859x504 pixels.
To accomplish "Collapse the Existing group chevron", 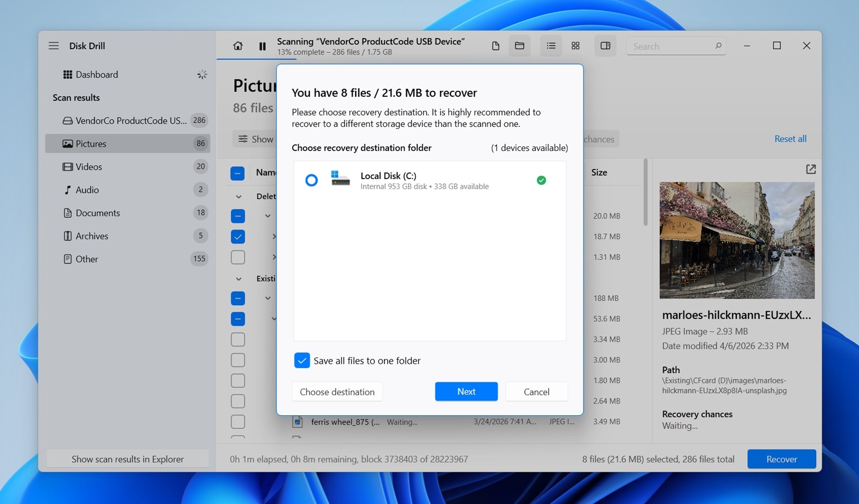I will [x=238, y=279].
